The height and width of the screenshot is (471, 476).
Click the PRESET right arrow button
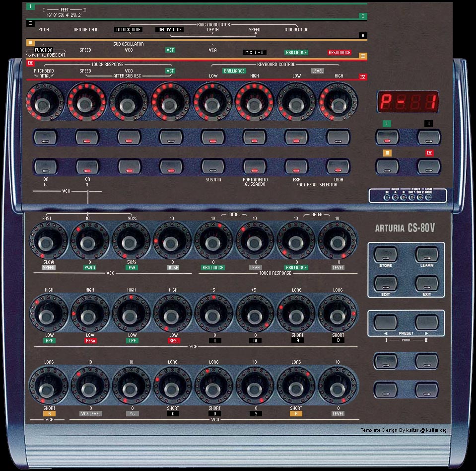pos(427,322)
